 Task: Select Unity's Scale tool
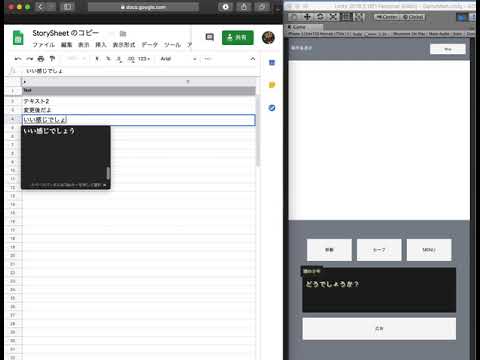[333, 17]
